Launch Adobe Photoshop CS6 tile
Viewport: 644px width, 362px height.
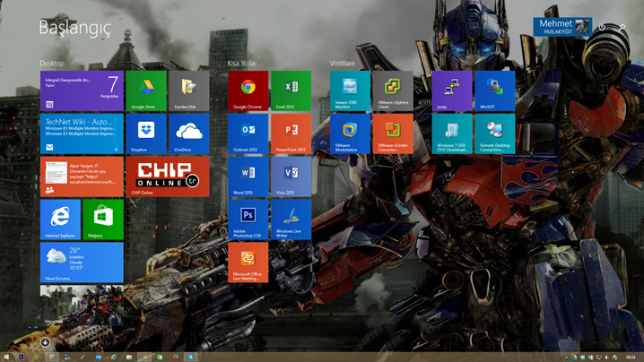point(248,220)
